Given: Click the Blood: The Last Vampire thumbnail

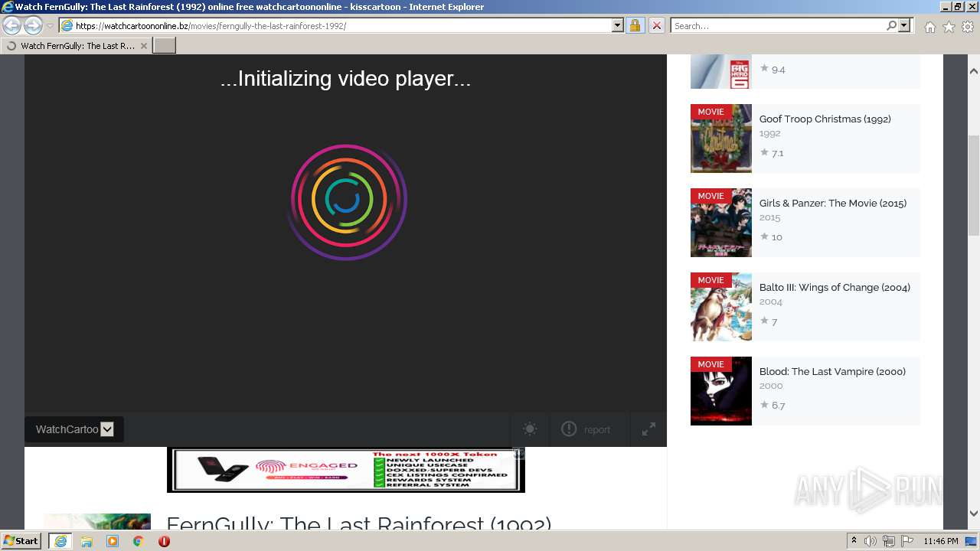Looking at the screenshot, I should [x=721, y=391].
